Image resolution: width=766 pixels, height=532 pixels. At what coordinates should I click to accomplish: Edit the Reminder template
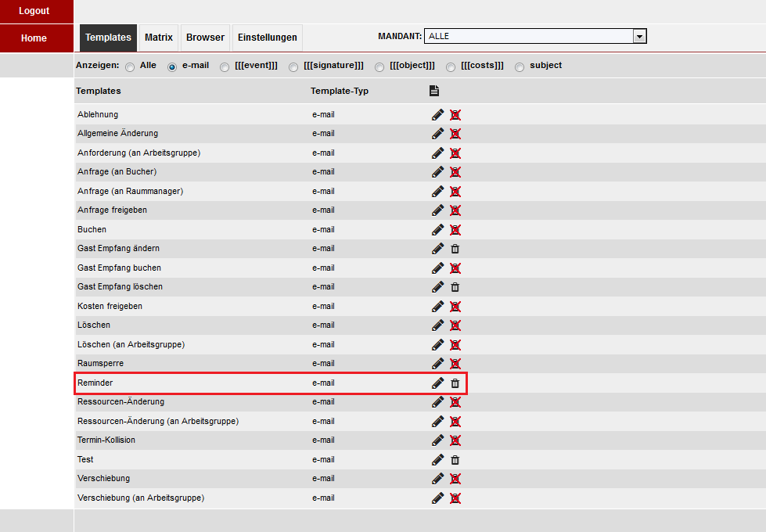click(437, 383)
